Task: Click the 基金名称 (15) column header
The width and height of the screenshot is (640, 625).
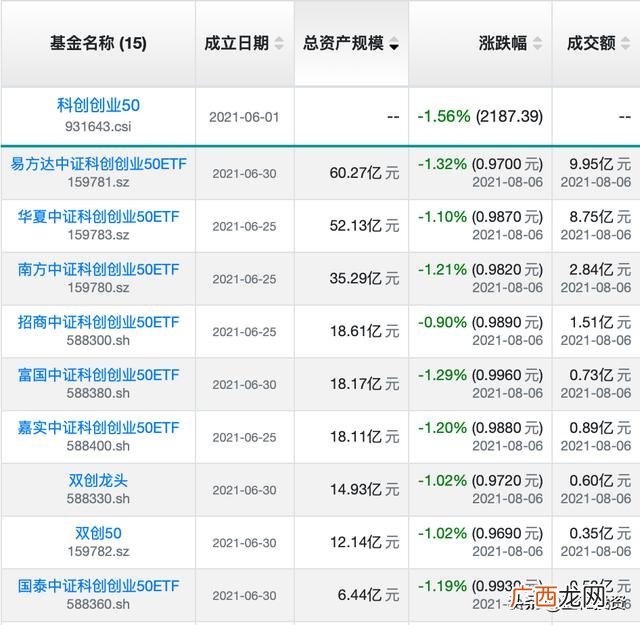Action: 98,43
